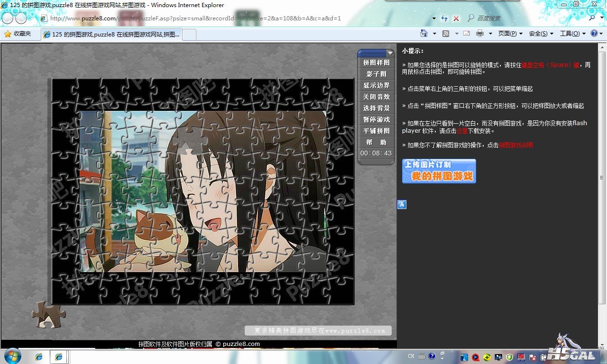Expand the RSS feeds dropdown arrow
607x364 pixels.
click(x=457, y=34)
